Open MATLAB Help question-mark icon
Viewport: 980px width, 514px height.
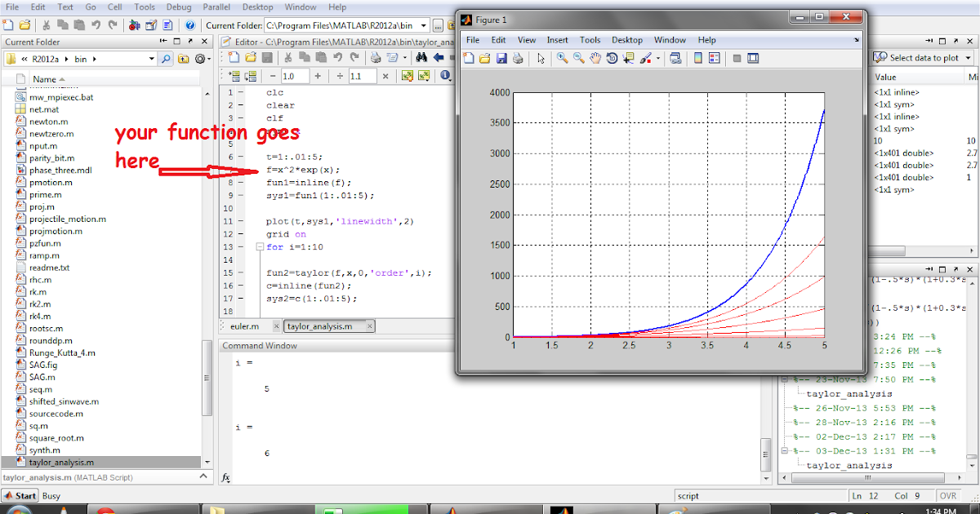click(190, 25)
